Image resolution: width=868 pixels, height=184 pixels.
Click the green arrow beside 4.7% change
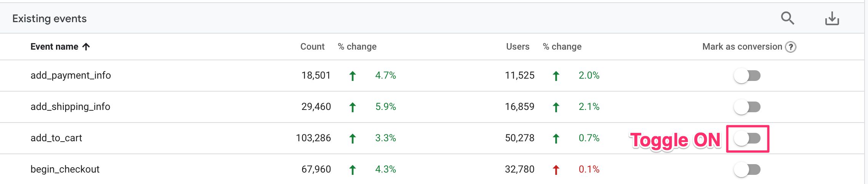(352, 76)
